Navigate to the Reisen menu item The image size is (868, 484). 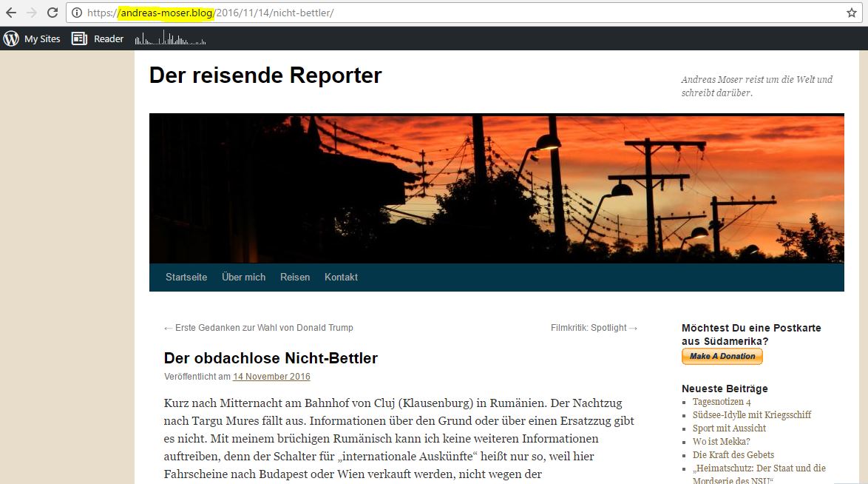click(294, 277)
